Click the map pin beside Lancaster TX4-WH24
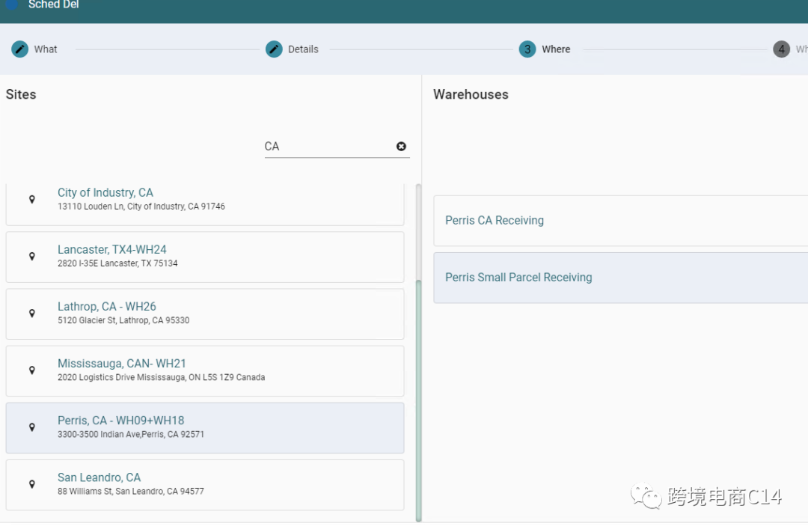Image resolution: width=808 pixels, height=532 pixels. tap(32, 257)
